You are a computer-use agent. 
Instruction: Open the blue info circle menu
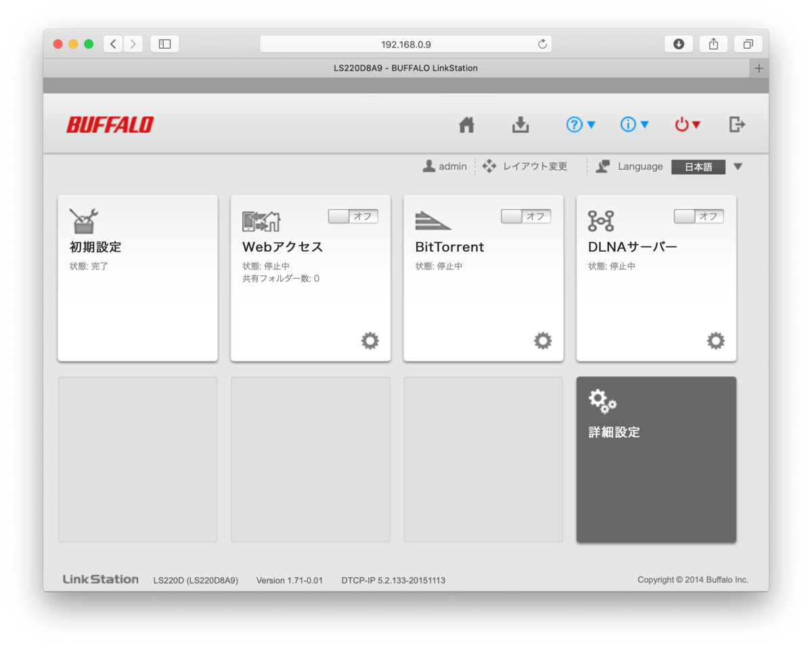pos(635,125)
